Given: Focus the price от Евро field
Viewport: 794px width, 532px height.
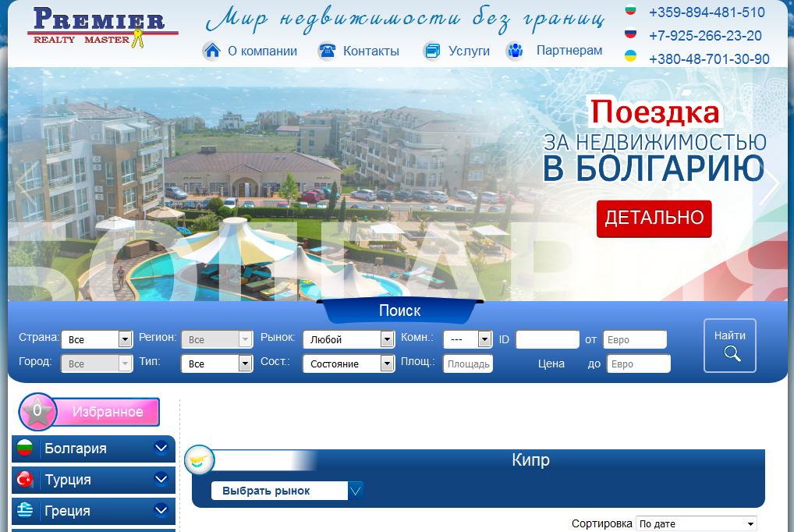Looking at the screenshot, I should (x=634, y=339).
